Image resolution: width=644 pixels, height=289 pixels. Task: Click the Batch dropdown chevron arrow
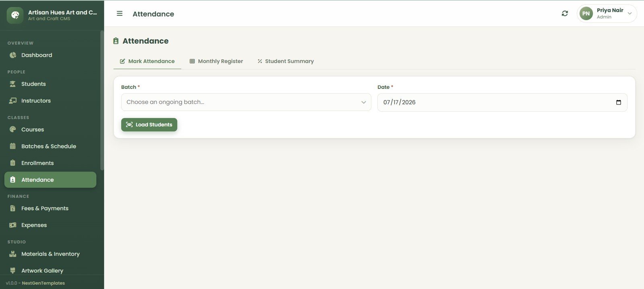point(363,102)
